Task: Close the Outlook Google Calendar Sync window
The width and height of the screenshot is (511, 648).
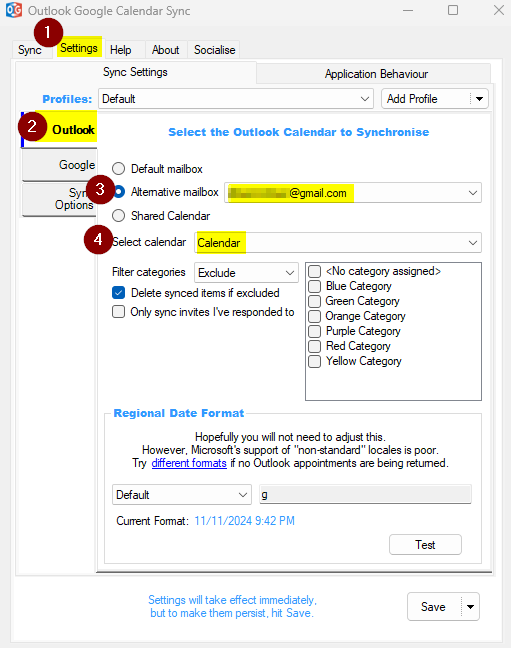Action: (499, 10)
